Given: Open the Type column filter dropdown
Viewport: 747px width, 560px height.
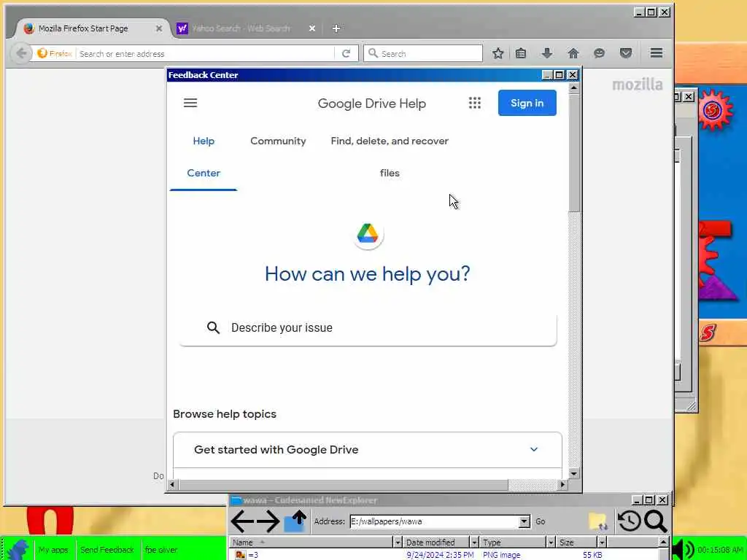Looking at the screenshot, I should (551, 542).
